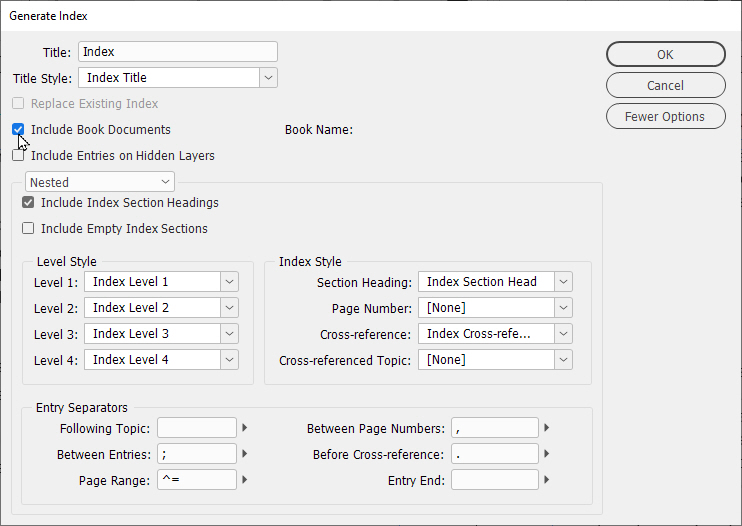This screenshot has height=526, width=742.
Task: Toggle Include Index Section Headings checkbox
Action: (28, 202)
